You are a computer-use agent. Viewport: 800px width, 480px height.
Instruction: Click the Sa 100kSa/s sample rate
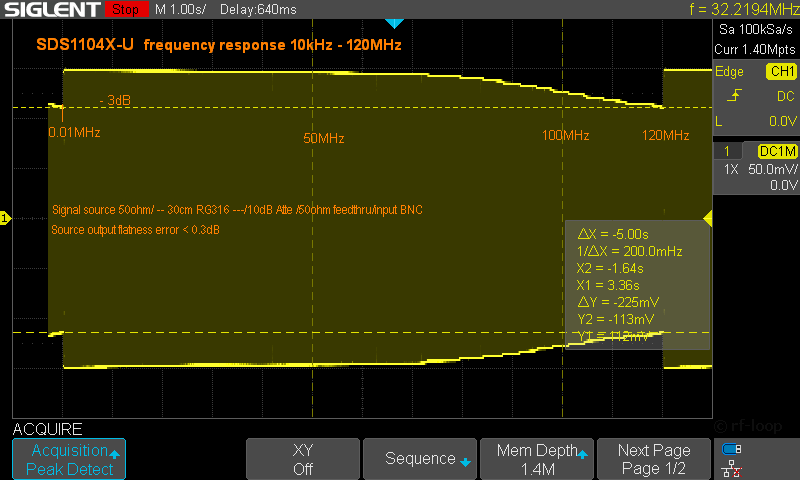click(756, 30)
